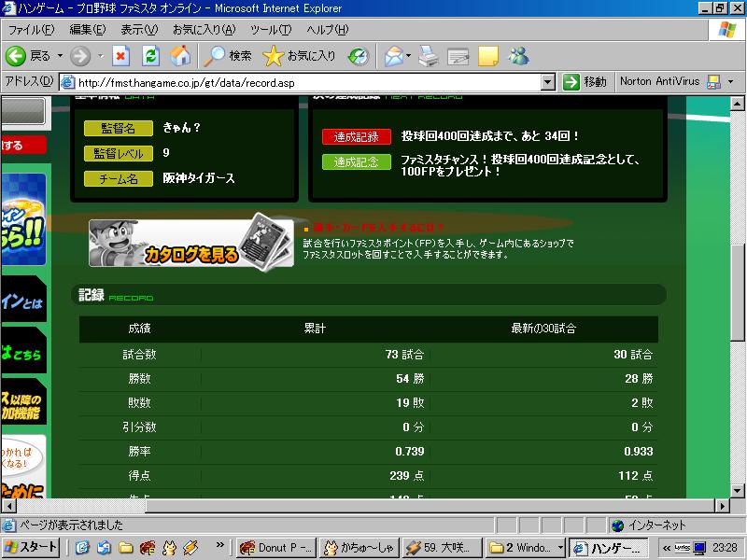The width and height of the screenshot is (747, 560).
Task: Click the vertical scrollbar down arrow
Action: click(738, 491)
